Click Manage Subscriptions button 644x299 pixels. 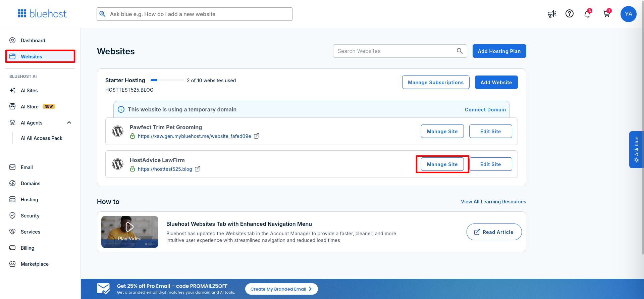[x=436, y=82]
